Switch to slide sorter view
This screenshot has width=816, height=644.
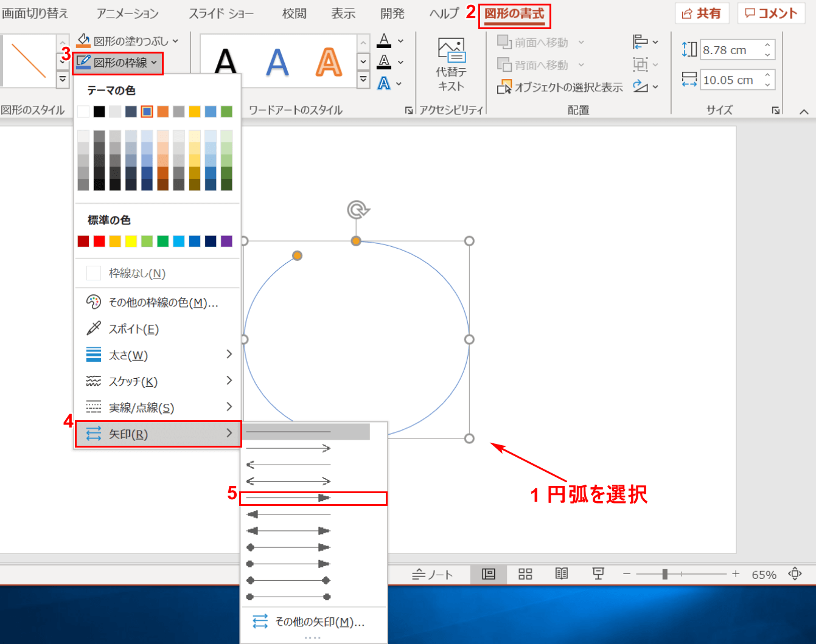pos(525,574)
